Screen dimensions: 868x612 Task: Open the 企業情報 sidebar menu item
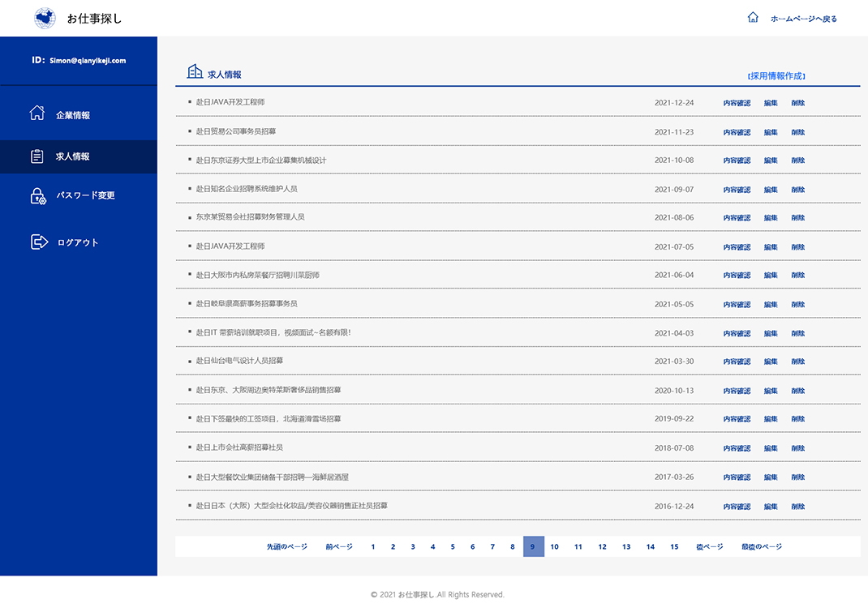[73, 115]
